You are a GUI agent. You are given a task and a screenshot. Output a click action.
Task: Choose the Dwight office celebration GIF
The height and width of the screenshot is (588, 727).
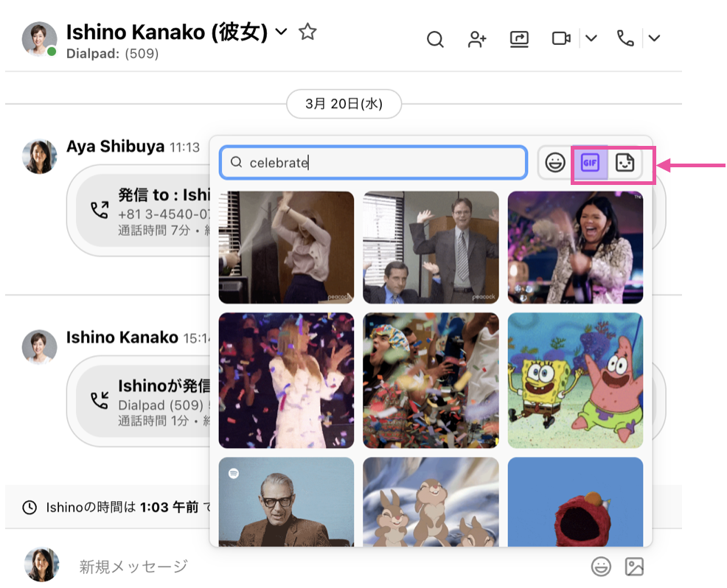tap(431, 248)
